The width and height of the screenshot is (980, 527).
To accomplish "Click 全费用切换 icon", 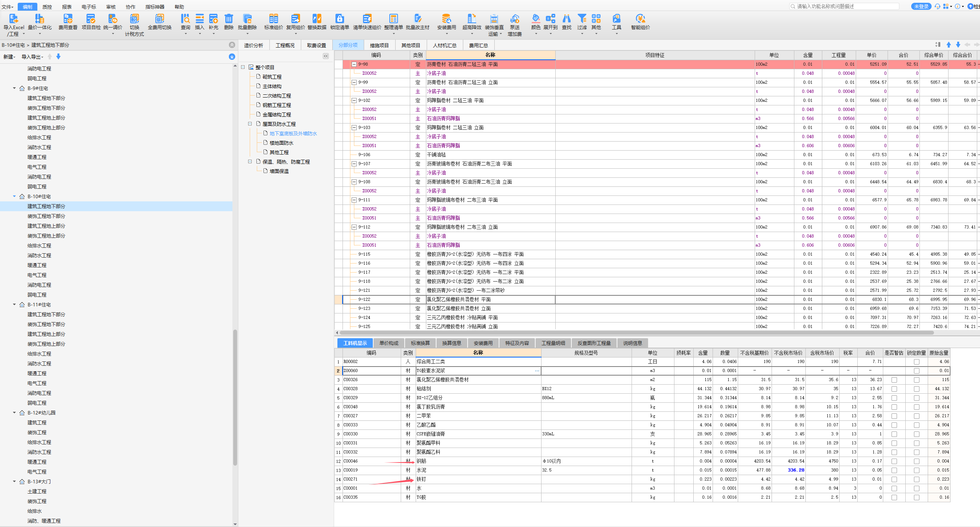I will tap(159, 22).
